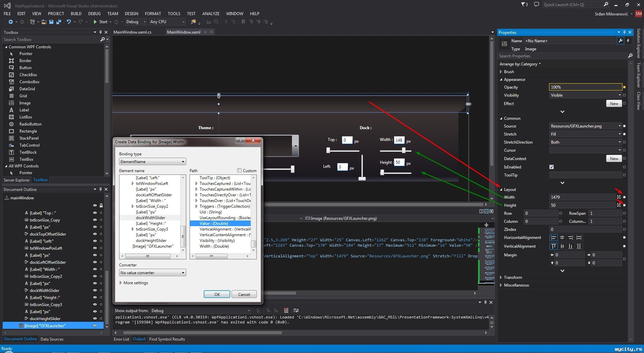Click the Undo toolbar icon
This screenshot has width=644, height=353.
(69, 22)
